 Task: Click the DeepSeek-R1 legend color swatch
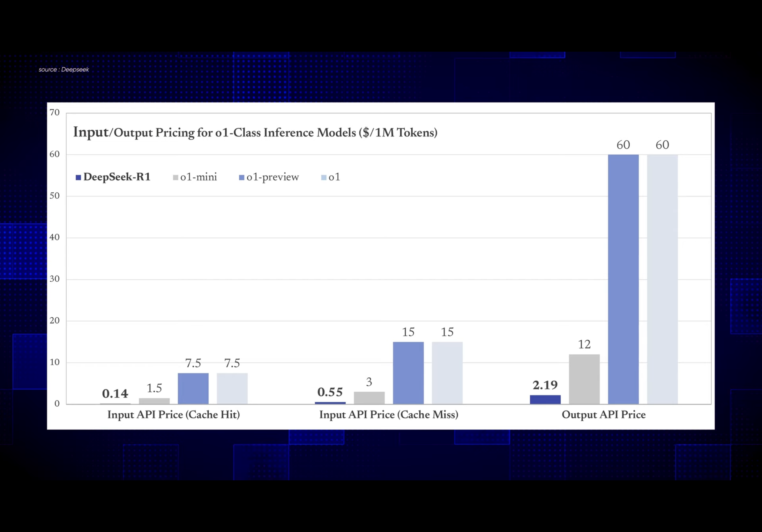point(78,178)
